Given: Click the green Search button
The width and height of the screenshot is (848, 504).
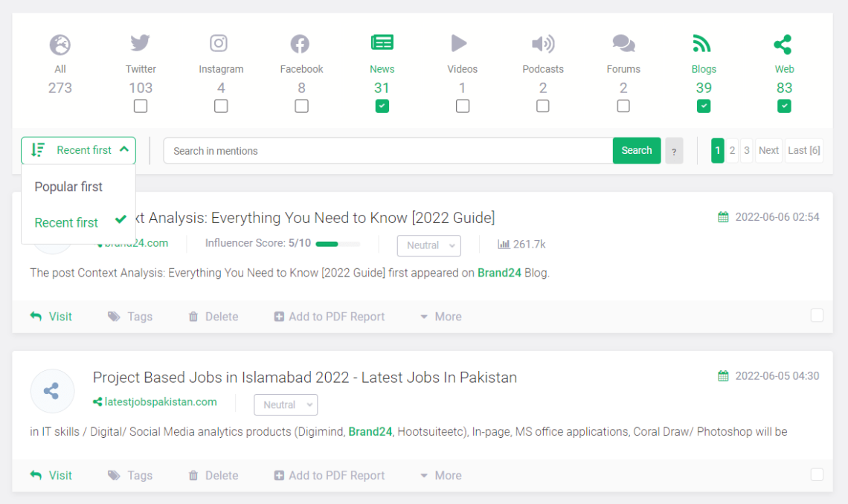Looking at the screenshot, I should [637, 150].
